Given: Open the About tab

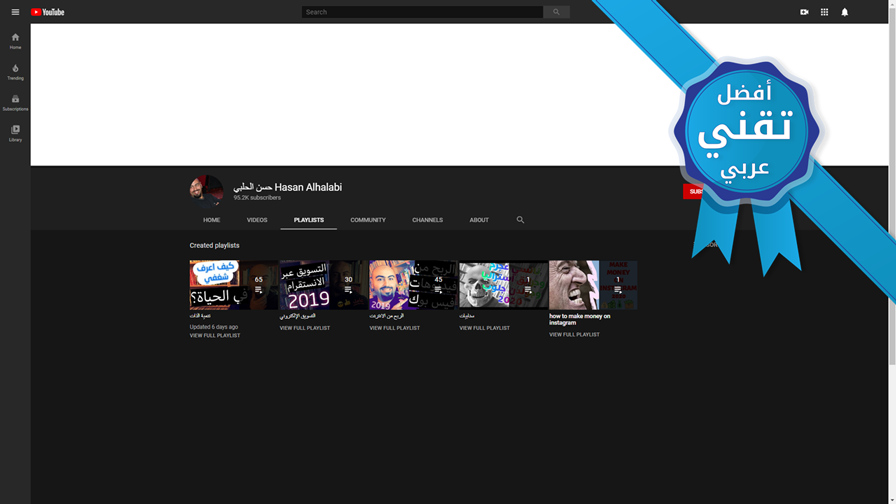Looking at the screenshot, I should (x=479, y=220).
